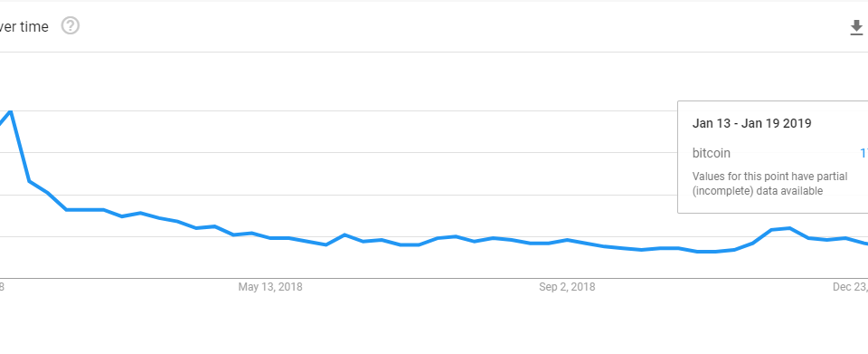The width and height of the screenshot is (868, 354).
Task: Click the line point directly above May 13, 2018
Action: [270, 238]
